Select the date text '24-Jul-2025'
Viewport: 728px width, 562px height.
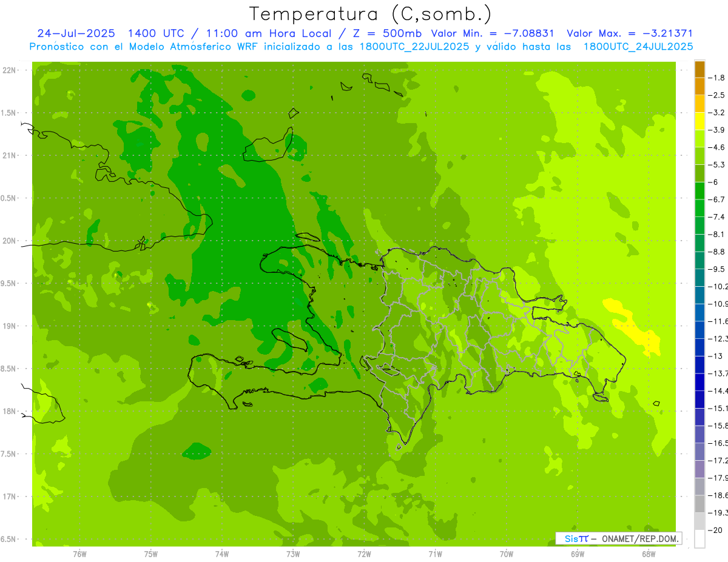pyautogui.click(x=76, y=33)
